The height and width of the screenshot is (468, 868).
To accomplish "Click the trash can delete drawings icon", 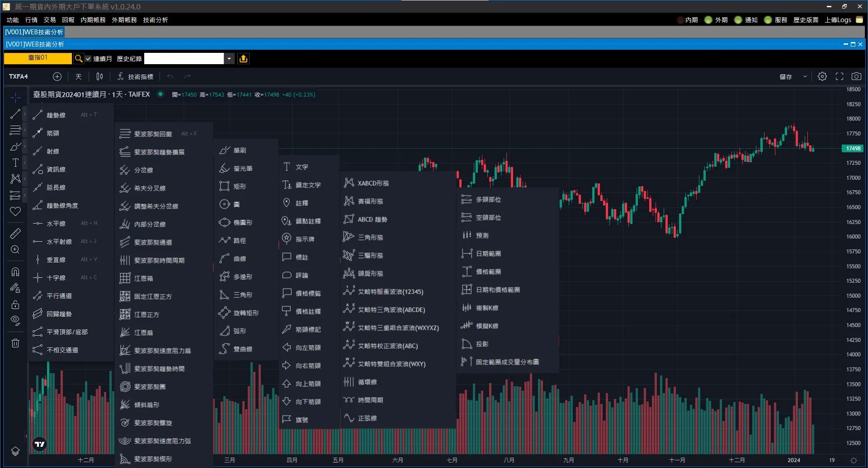I will tap(15, 343).
